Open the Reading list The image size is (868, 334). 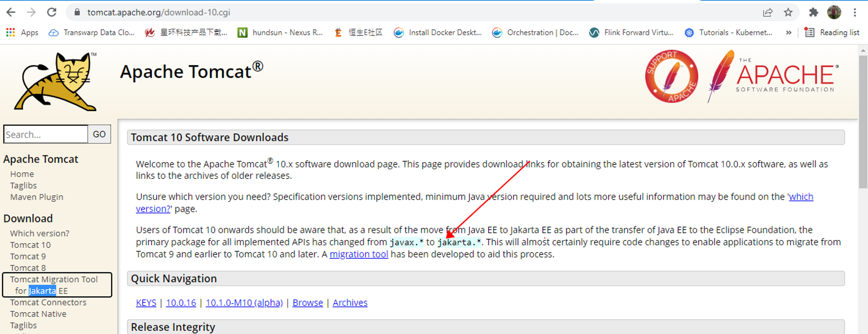pyautogui.click(x=832, y=33)
